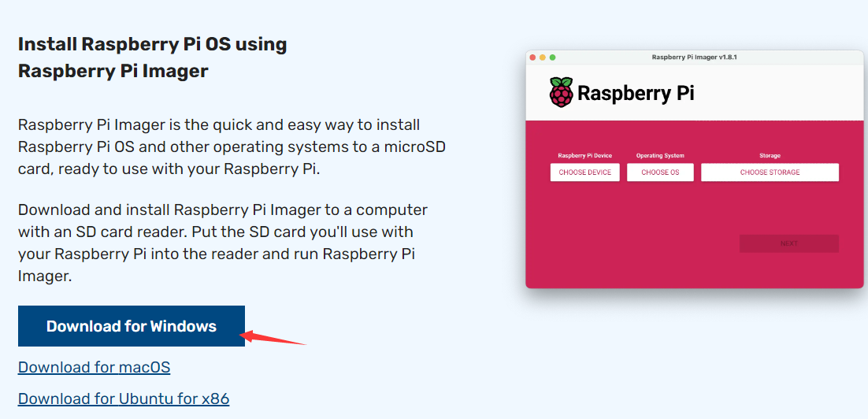Screen dimensions: 868x419
Task: Click the Storage label above CHOOSE STORAGE
Action: tap(770, 156)
